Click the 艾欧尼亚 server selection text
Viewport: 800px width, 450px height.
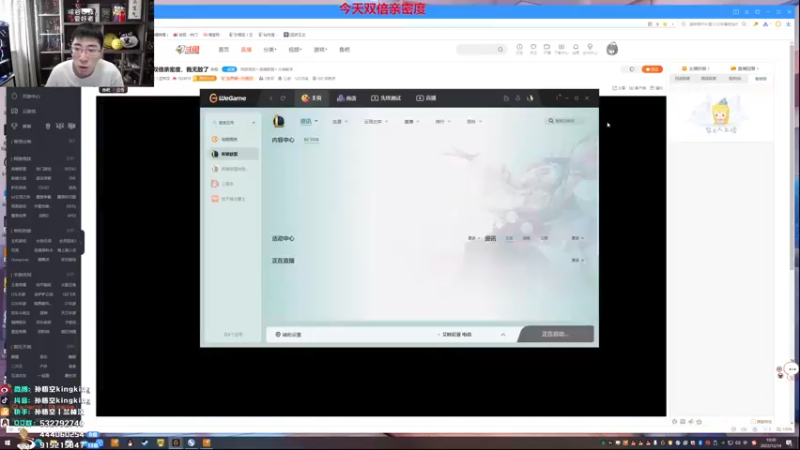[x=455, y=334]
